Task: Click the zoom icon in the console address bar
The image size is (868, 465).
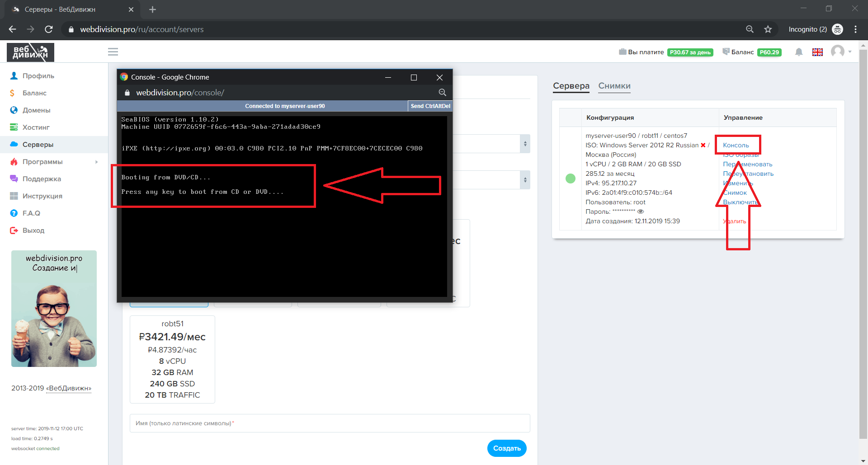Action: 442,93
